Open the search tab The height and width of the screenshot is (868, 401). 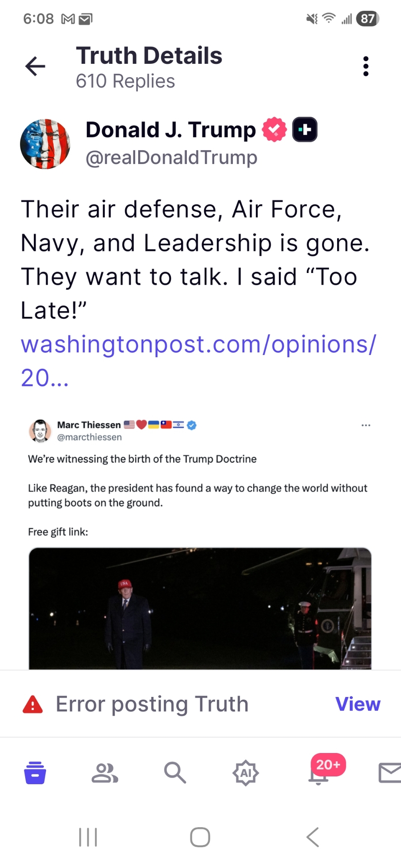[x=175, y=773]
